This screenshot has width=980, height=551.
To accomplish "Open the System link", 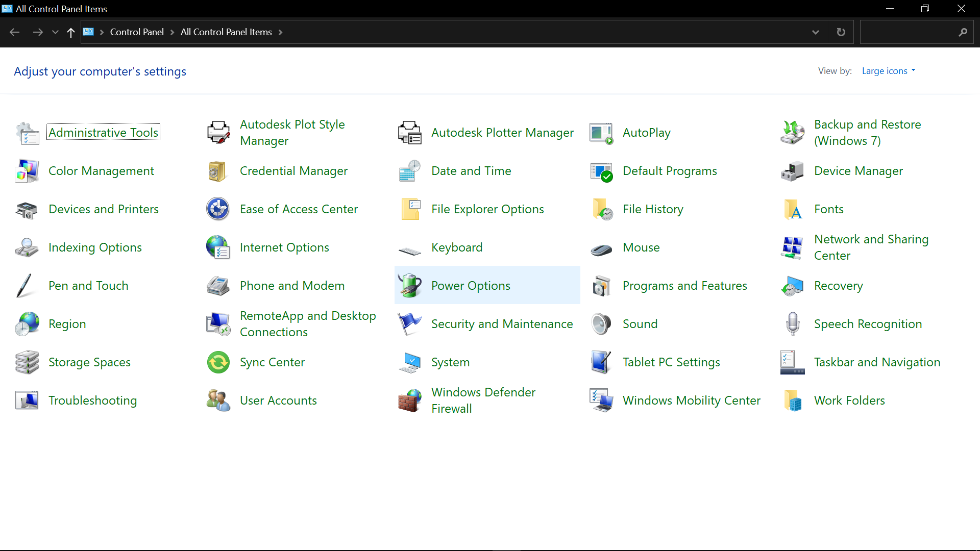I will point(450,362).
